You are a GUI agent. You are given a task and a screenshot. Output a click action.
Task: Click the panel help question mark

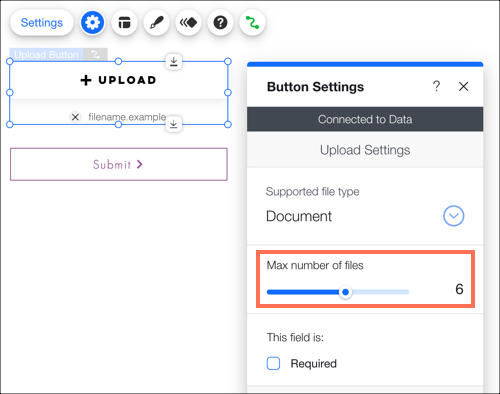[x=436, y=86]
